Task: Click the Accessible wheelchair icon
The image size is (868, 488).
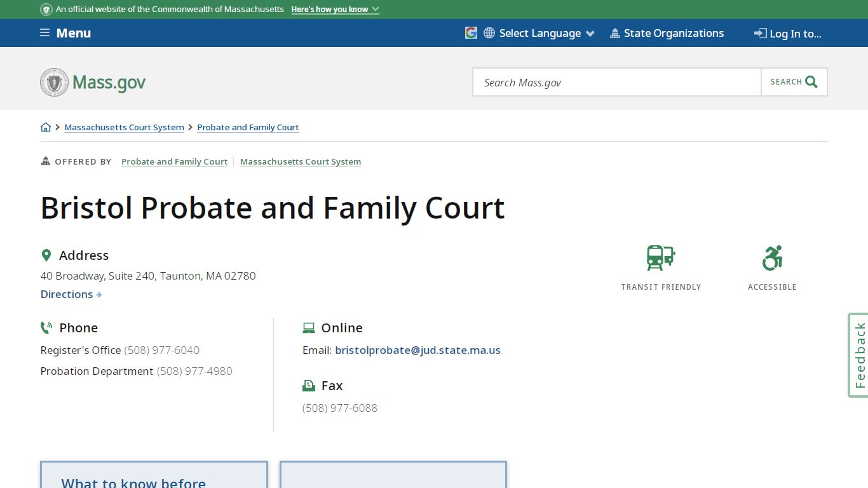Action: point(772,258)
